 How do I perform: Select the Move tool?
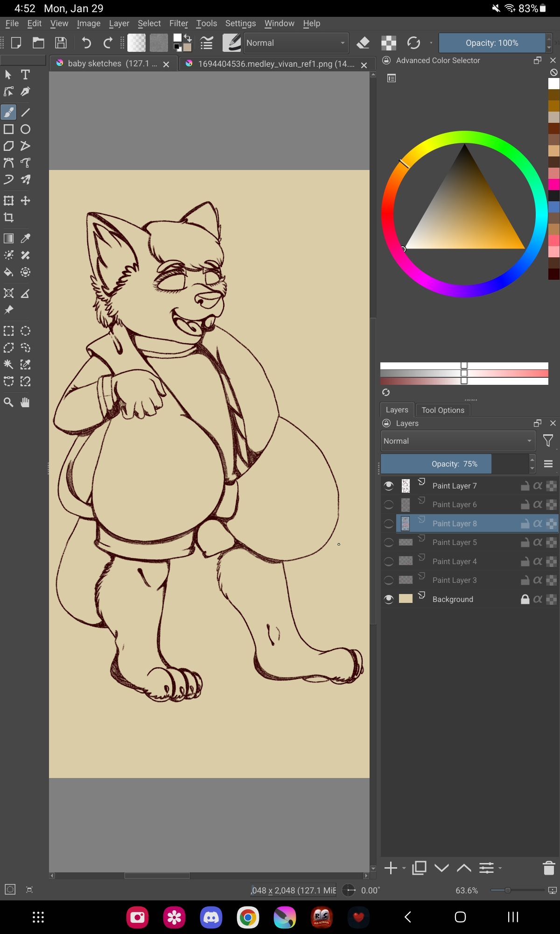(x=26, y=201)
